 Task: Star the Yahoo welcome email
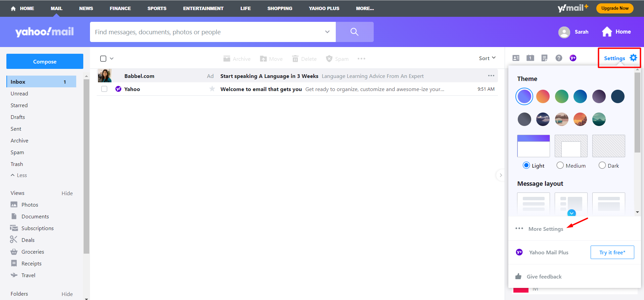(x=212, y=89)
